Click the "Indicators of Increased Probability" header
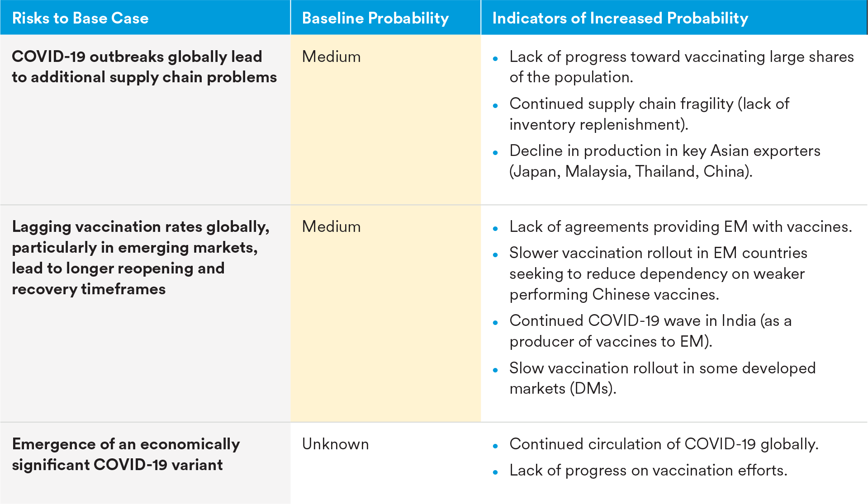This screenshot has width=868, height=504. [x=620, y=18]
